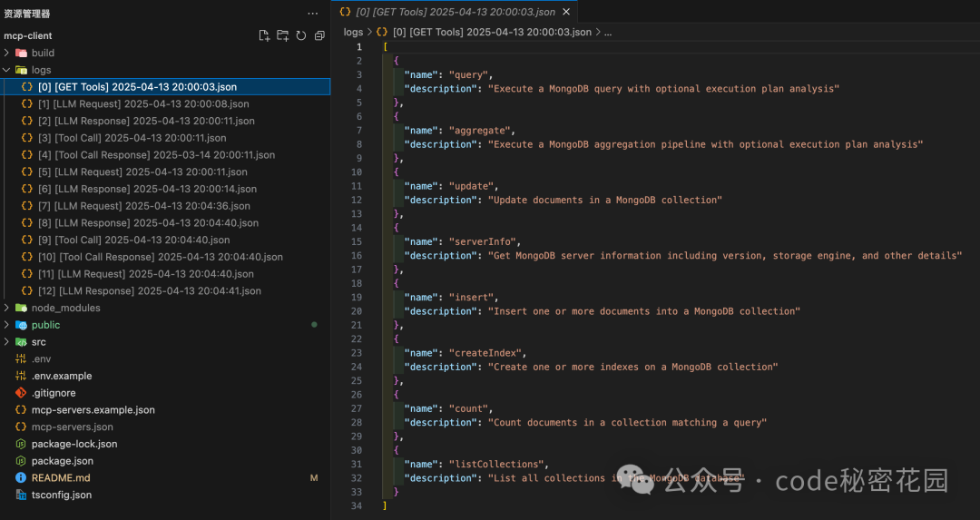Expand the src folder
This screenshot has width=980, height=520.
[x=6, y=342]
